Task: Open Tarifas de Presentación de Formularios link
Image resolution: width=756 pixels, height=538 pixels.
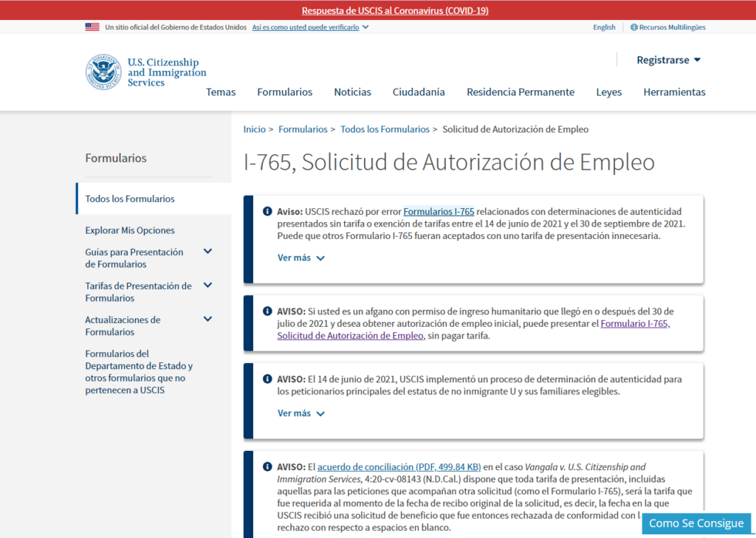Action: pyautogui.click(x=138, y=292)
